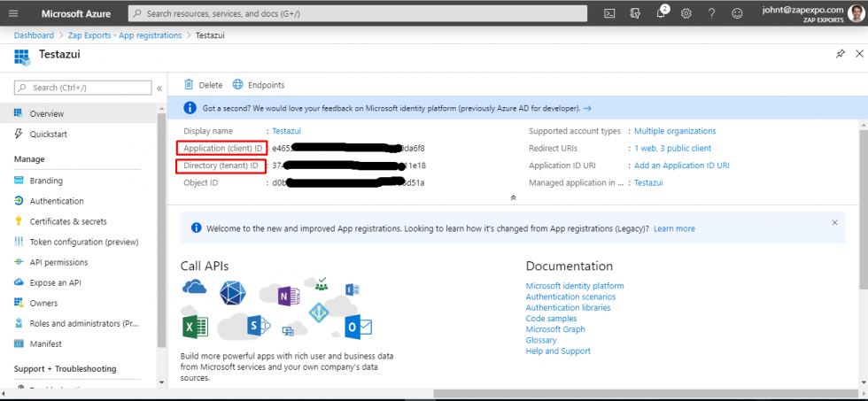The image size is (868, 401).
Task: Focus the top Search resources box
Action: 358,14
